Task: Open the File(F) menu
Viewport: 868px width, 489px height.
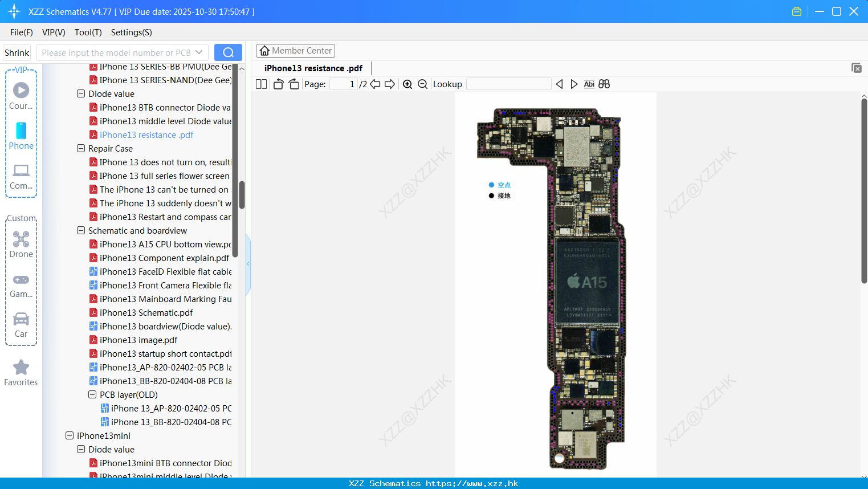Action: coord(22,32)
